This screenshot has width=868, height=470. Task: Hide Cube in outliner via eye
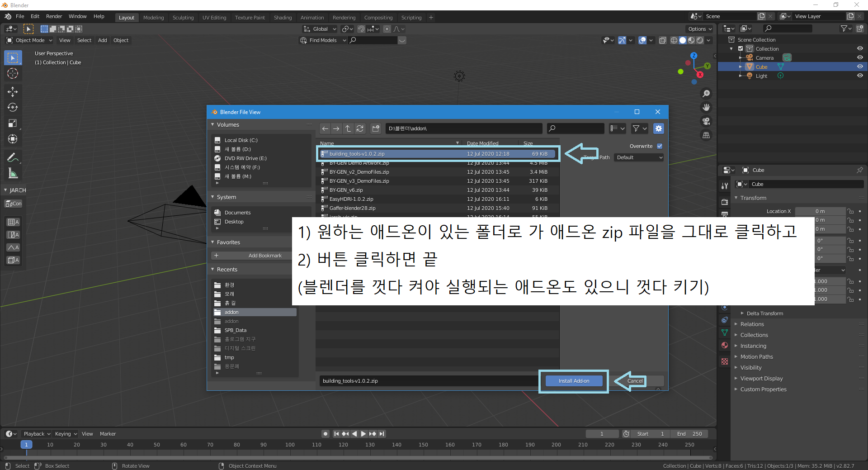(860, 66)
